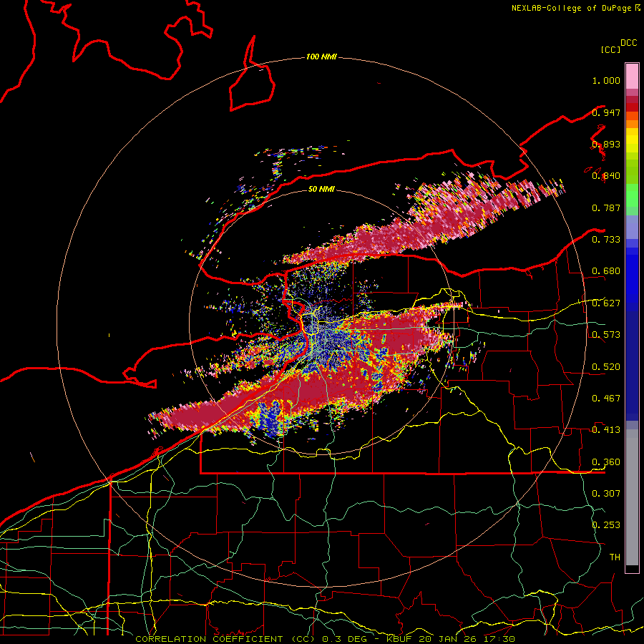Click the 17:30 timestamp in the caption
644x644 pixels.
click(x=499, y=639)
